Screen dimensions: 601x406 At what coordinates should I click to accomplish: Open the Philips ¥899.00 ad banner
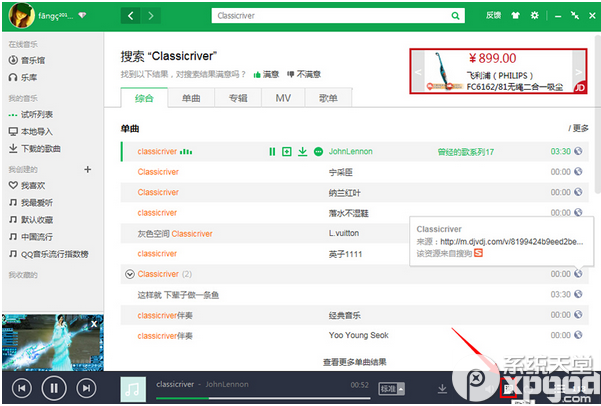tap(498, 71)
